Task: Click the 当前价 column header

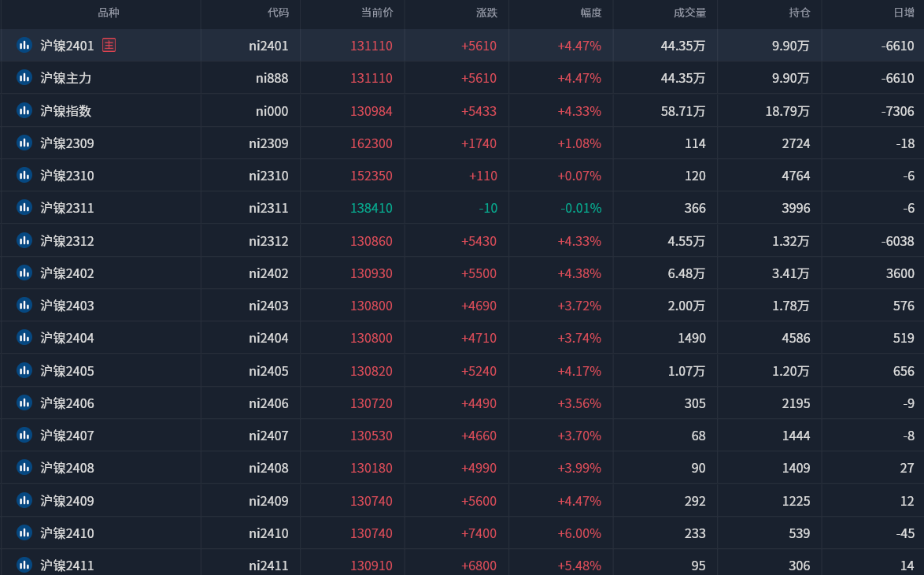Action: pyautogui.click(x=377, y=13)
